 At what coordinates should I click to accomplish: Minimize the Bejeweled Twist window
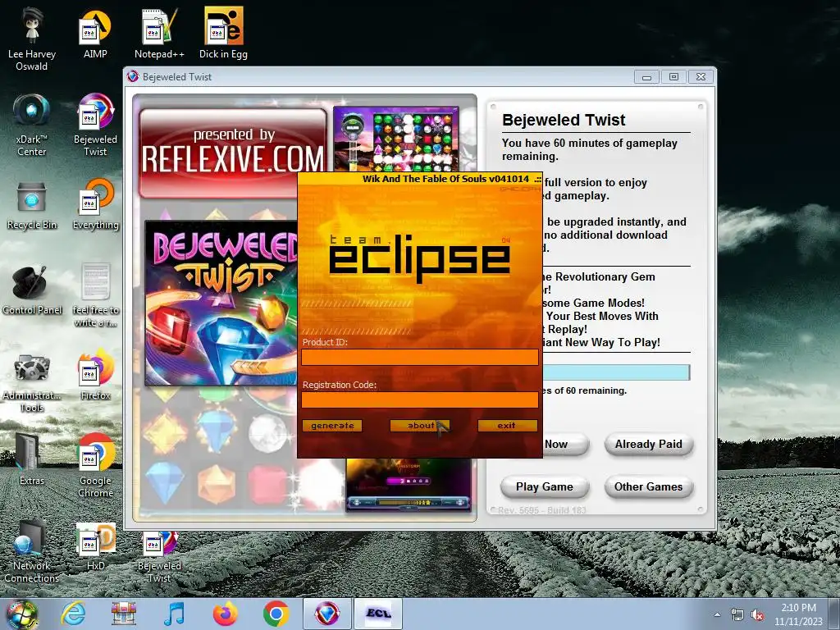(646, 77)
